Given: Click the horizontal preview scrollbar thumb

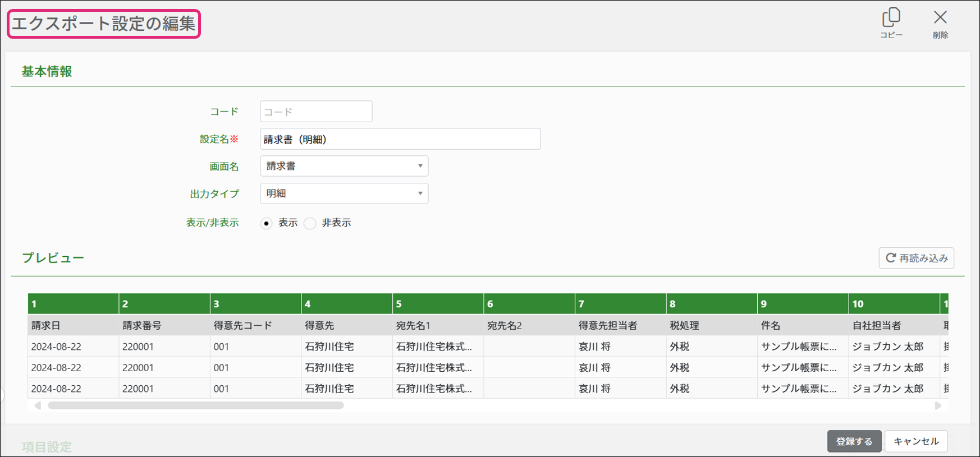Looking at the screenshot, I should coord(195,405).
